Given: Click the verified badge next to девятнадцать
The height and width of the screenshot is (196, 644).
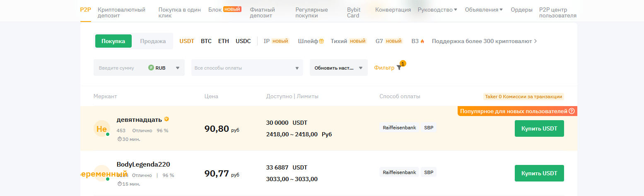Looking at the screenshot, I should click(x=166, y=119).
